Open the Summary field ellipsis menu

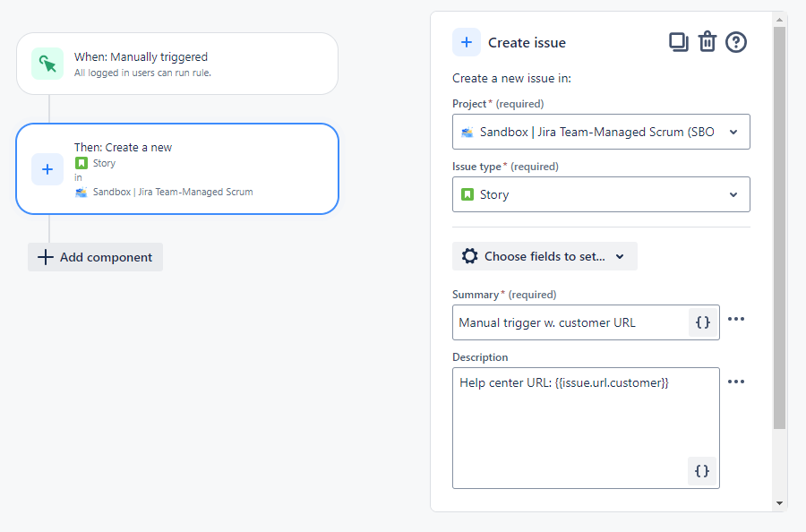pos(736,319)
